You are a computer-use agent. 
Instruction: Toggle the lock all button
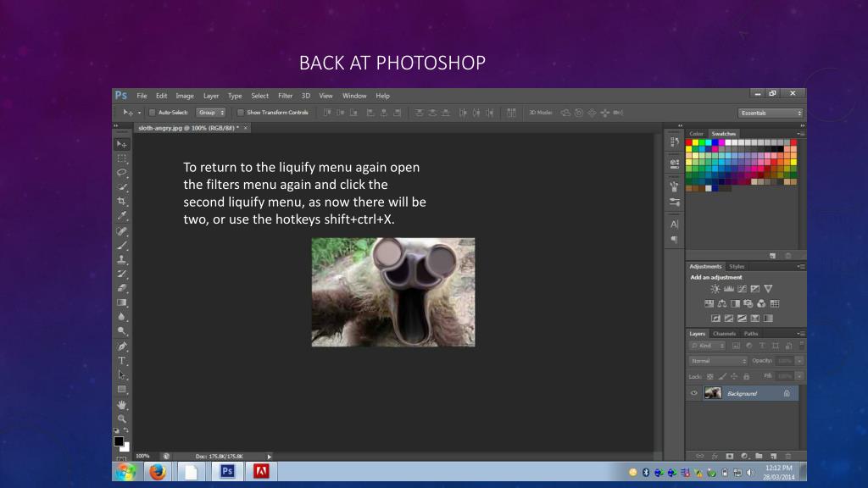pos(746,377)
